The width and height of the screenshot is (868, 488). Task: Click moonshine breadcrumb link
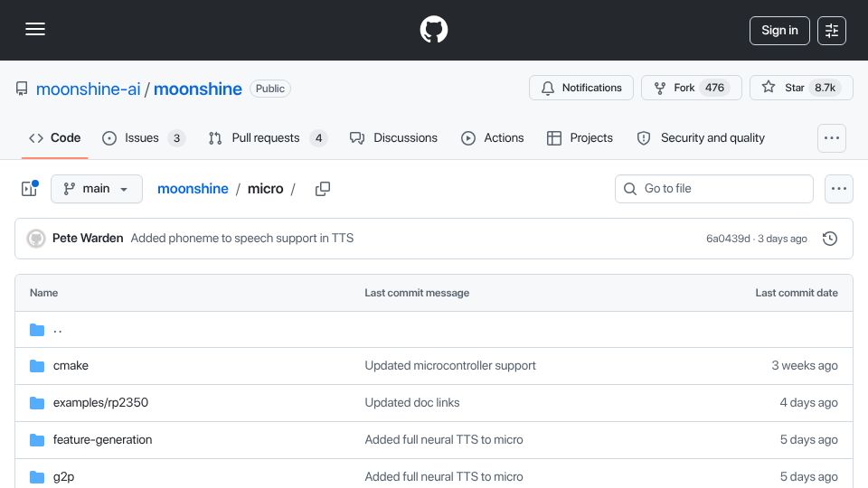[x=193, y=189]
